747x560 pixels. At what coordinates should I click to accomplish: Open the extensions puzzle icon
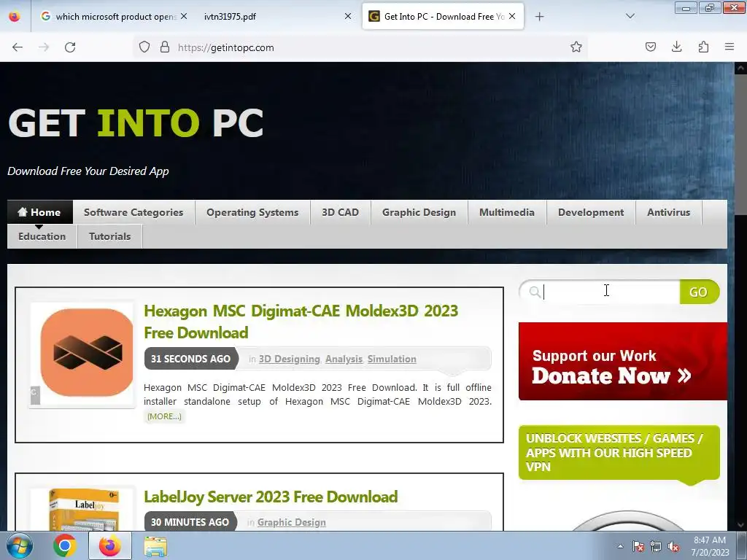703,47
